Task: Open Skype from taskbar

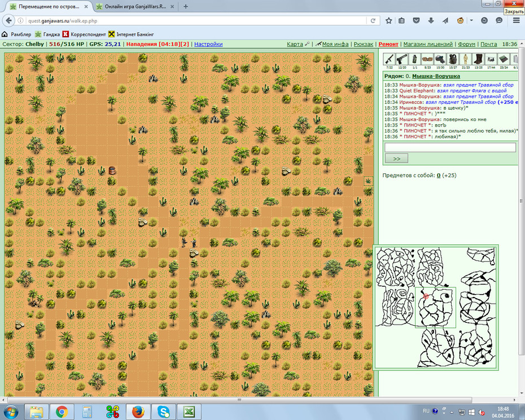Action: [163, 412]
